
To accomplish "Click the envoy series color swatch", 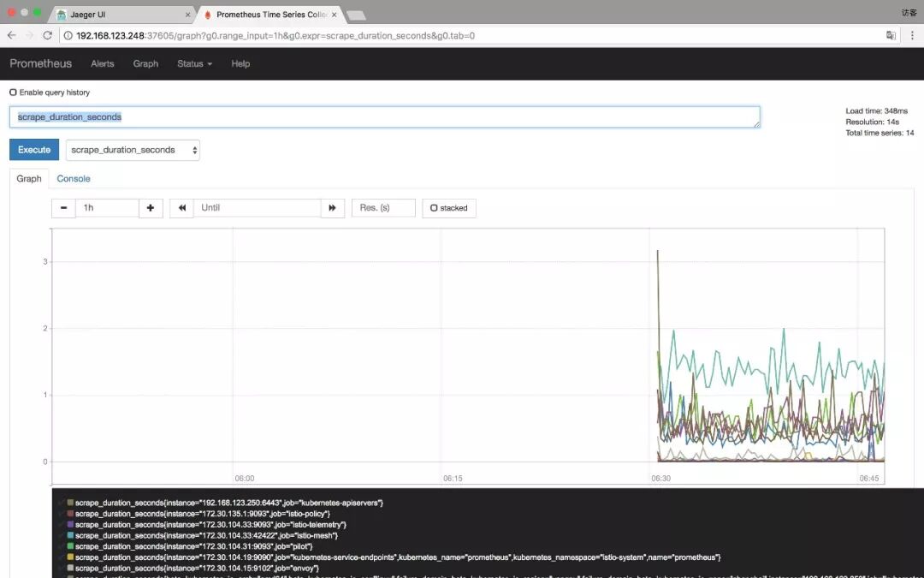I will [70, 568].
